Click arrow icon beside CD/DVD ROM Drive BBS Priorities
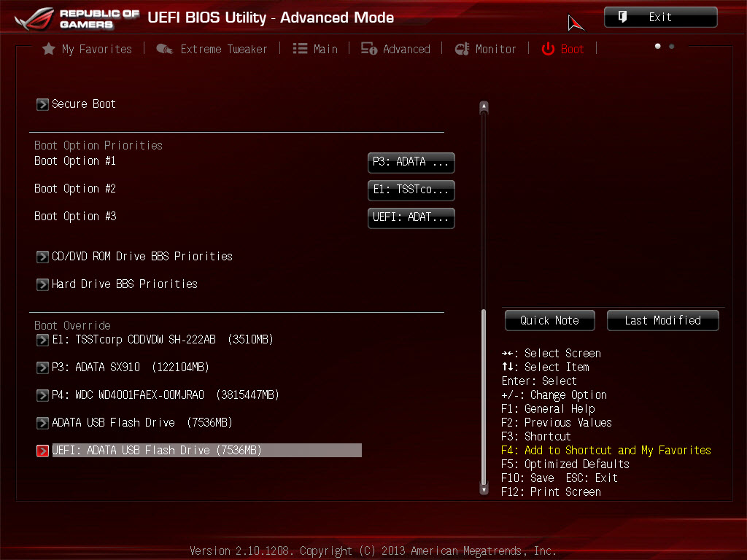The image size is (747, 560). (42, 257)
